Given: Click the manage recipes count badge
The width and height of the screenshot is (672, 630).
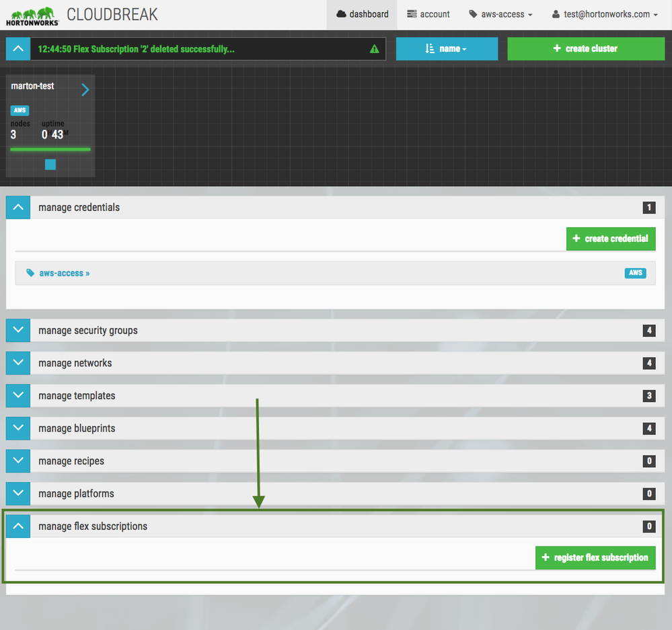Looking at the screenshot, I should [649, 461].
